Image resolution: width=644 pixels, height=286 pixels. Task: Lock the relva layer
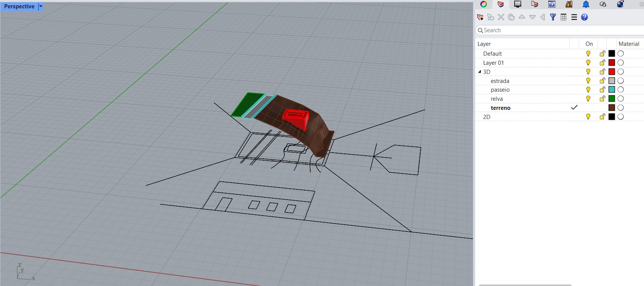(602, 98)
